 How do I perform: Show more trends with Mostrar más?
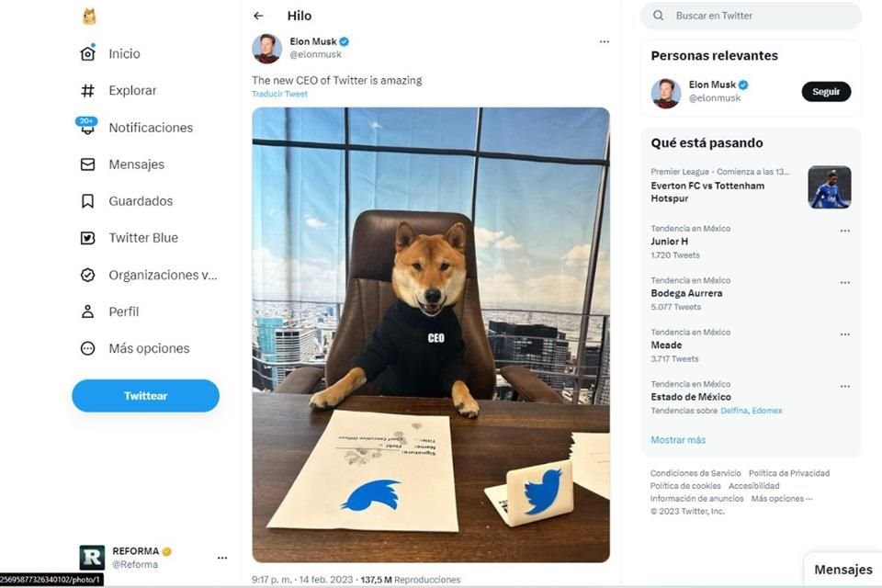[x=678, y=439]
